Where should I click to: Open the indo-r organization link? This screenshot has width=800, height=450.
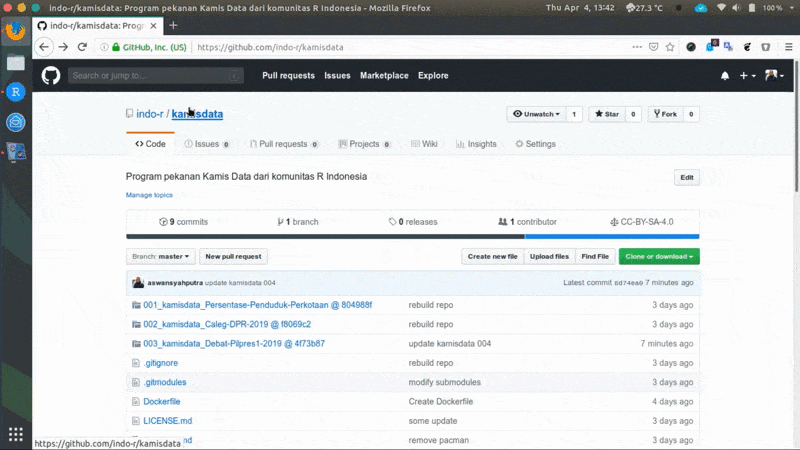click(149, 114)
